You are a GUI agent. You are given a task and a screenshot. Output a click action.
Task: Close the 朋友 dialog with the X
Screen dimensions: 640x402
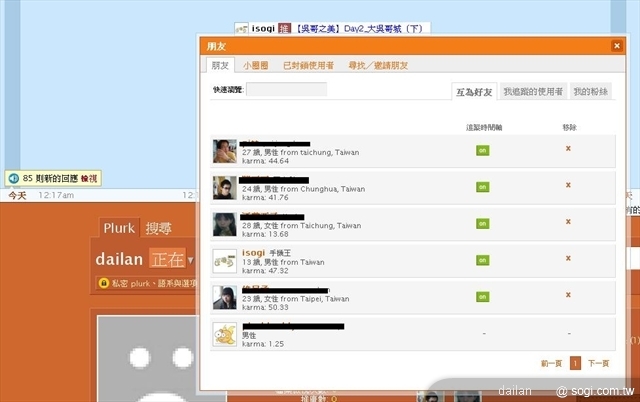tap(616, 46)
